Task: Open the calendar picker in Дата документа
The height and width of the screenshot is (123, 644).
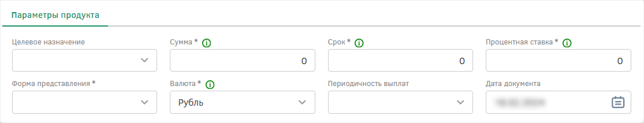Action: point(618,102)
